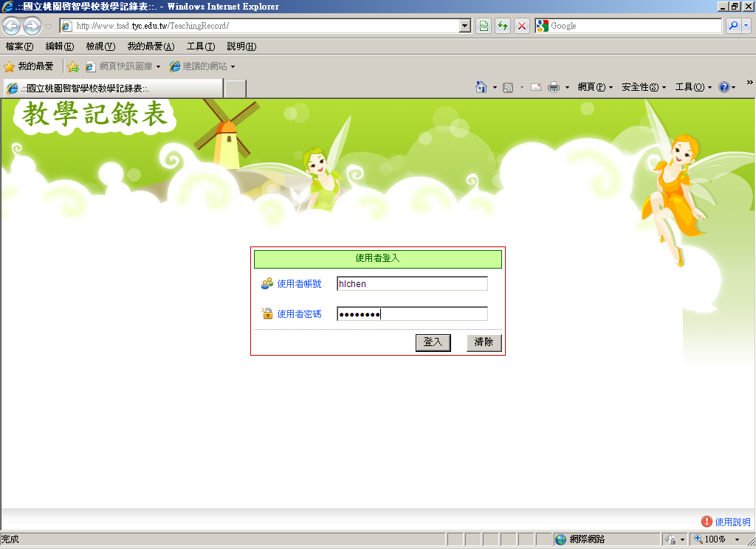
Task: Go back with the browser Back arrow
Action: click(x=12, y=26)
